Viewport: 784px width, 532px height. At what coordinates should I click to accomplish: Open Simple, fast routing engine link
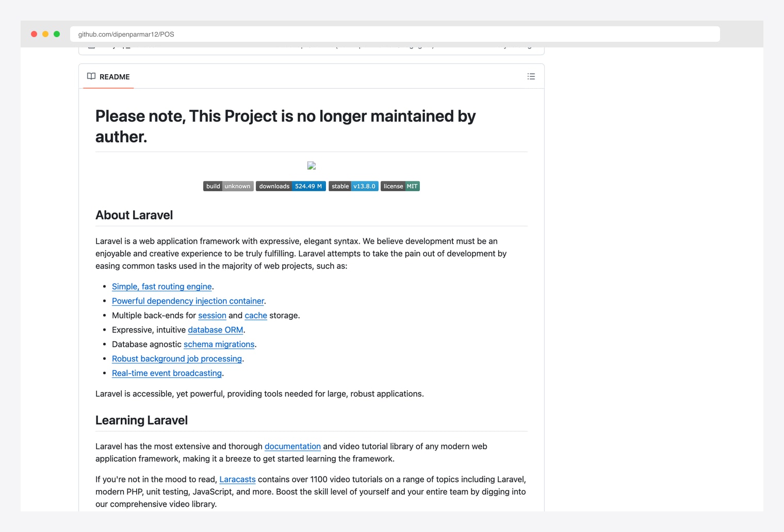tap(162, 287)
